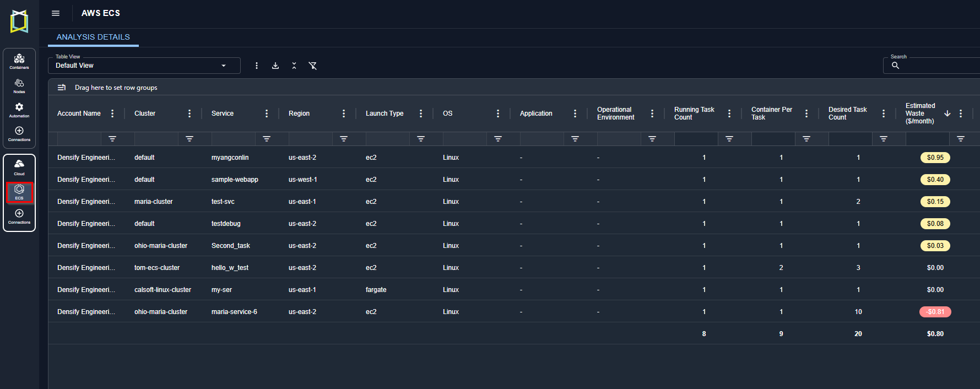Click the $0.95 waste badge
Viewport: 980px width, 389px height.
tap(935, 158)
